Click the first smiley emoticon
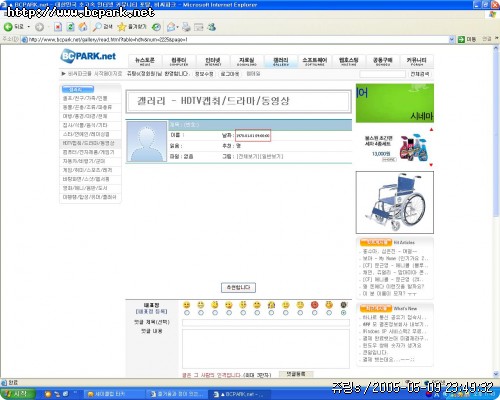Image resolution: width=500 pixels, height=400 pixels. click(187, 305)
